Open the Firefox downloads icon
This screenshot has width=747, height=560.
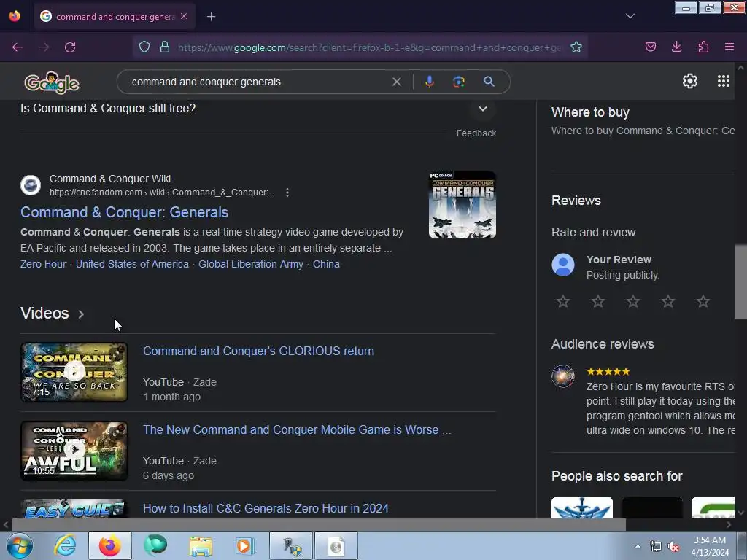pyautogui.click(x=676, y=47)
